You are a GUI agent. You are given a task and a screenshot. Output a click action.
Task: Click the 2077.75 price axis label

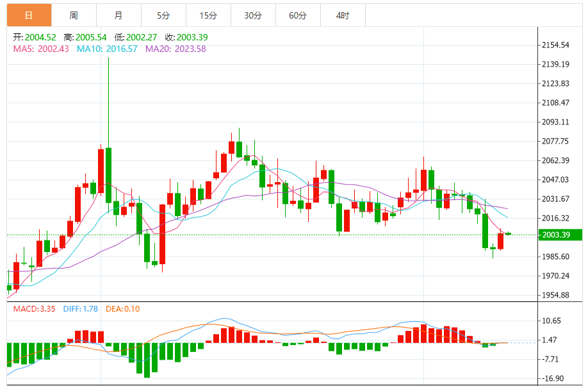(x=555, y=141)
